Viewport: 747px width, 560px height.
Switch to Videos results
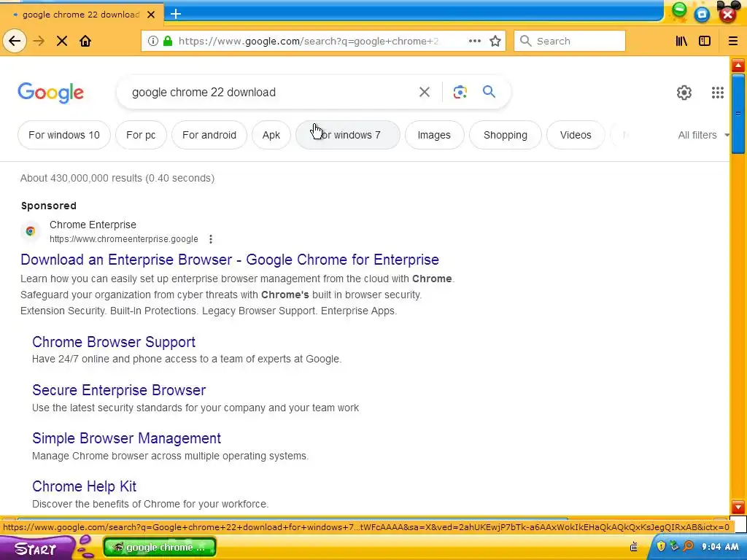576,135
